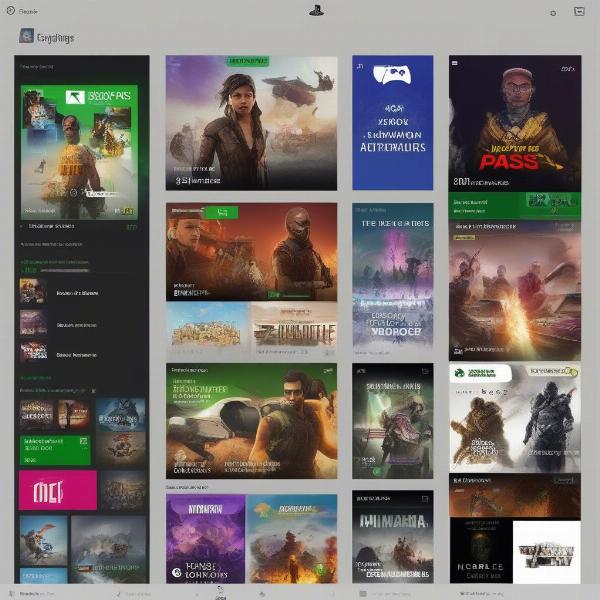Click the corner icon on the dark warrior card
Screen dimensions: 600x600
point(425,371)
